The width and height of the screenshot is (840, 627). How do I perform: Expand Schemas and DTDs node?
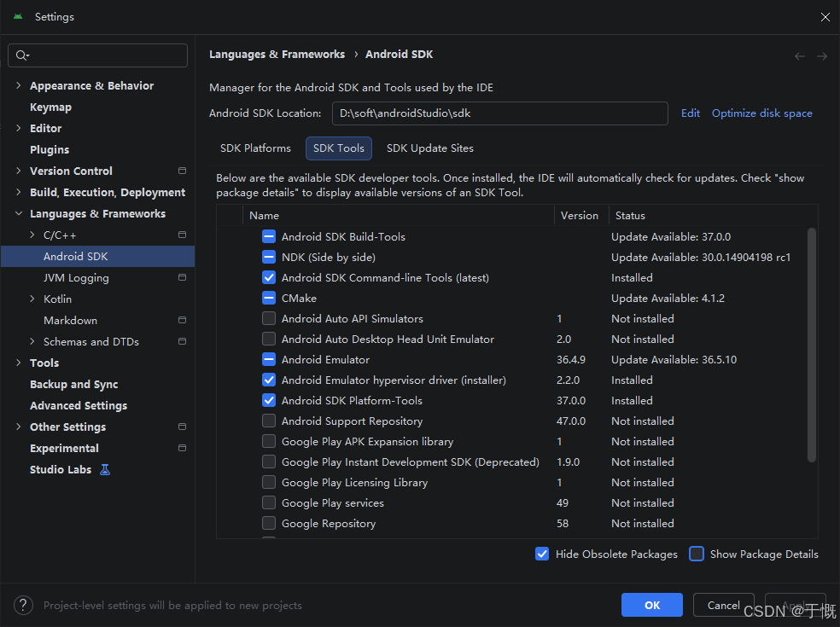[32, 341]
